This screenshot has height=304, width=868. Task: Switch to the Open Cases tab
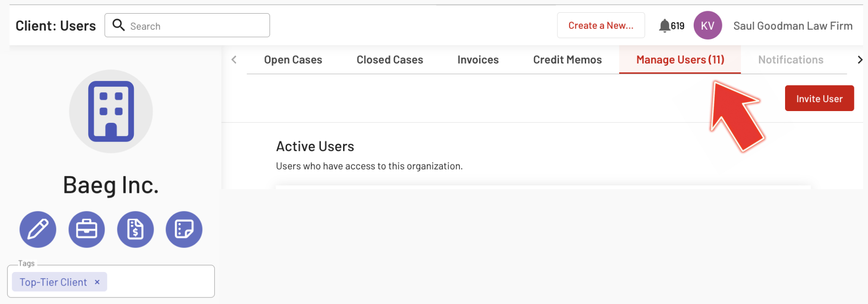[x=293, y=60]
